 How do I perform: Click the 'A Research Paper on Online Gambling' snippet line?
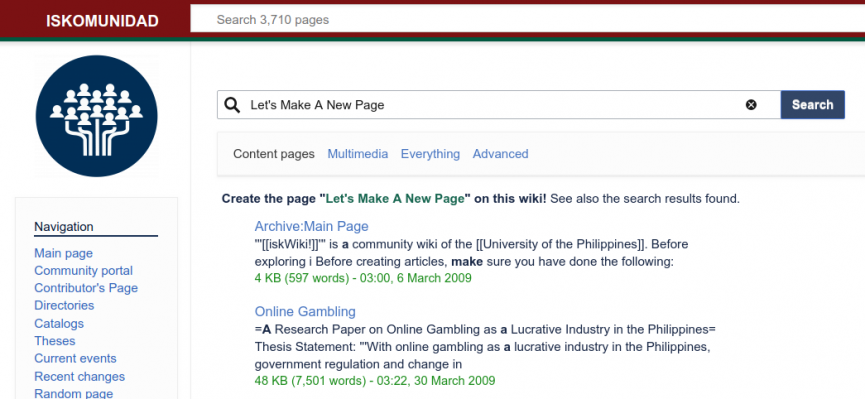tap(485, 330)
